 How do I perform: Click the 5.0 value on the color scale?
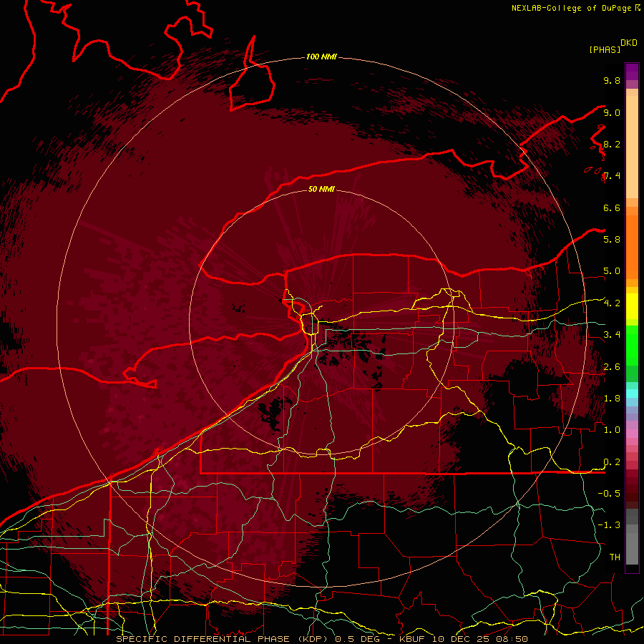tap(612, 271)
